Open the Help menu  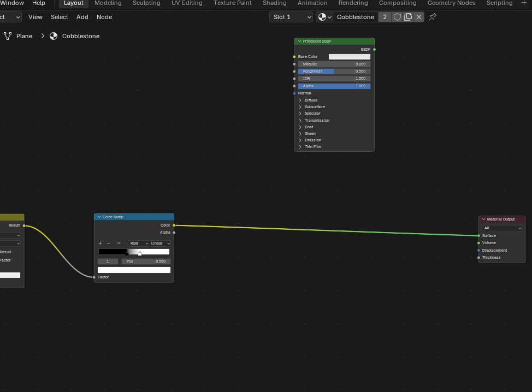[x=39, y=3]
